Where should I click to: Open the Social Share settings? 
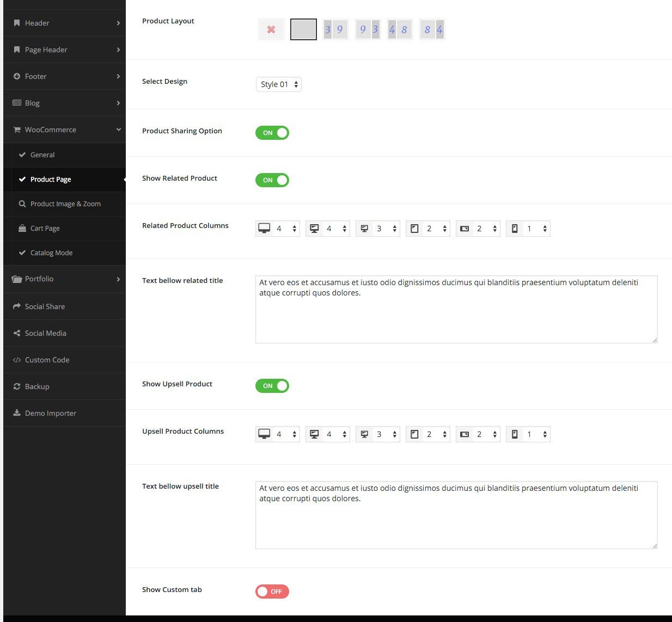[x=45, y=306]
